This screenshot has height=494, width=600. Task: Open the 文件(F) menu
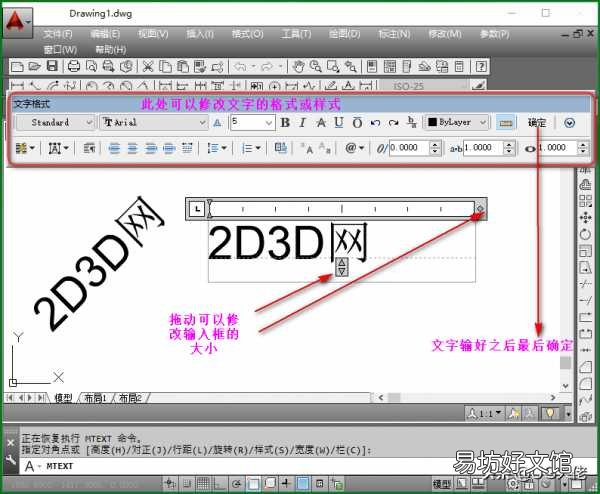pyautogui.click(x=57, y=34)
